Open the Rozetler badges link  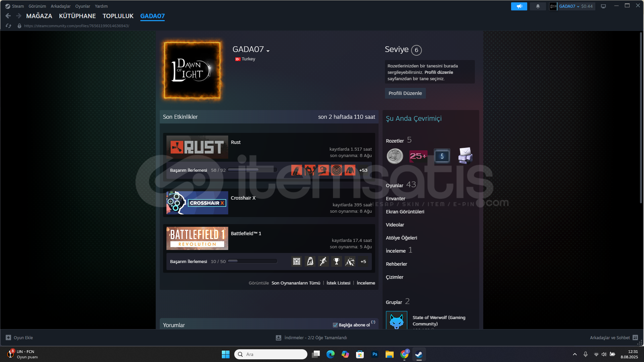tap(395, 141)
